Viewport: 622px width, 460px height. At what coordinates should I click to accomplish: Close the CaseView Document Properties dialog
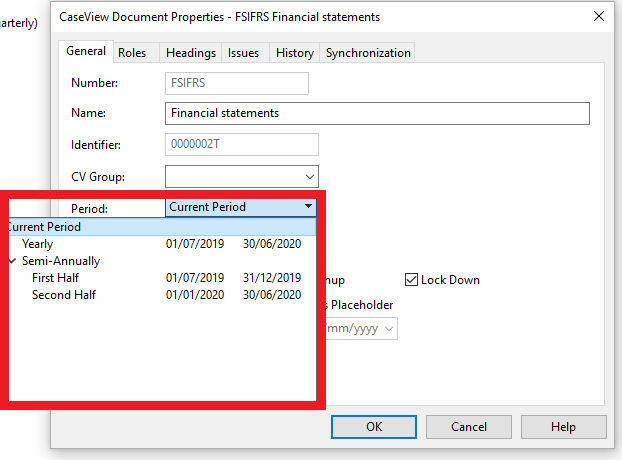click(x=599, y=16)
